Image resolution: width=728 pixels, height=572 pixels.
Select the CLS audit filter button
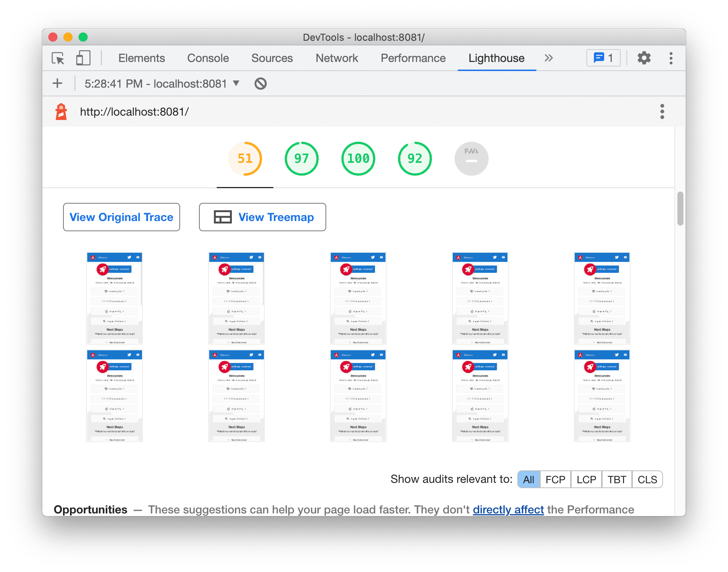click(x=648, y=479)
